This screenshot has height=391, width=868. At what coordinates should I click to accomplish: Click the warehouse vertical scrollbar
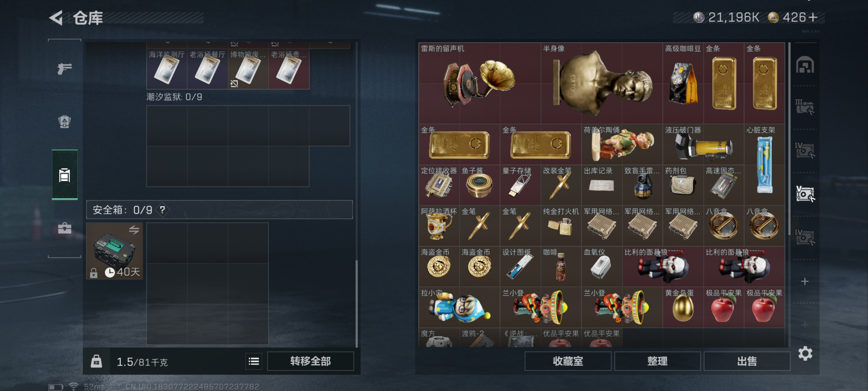[789, 138]
